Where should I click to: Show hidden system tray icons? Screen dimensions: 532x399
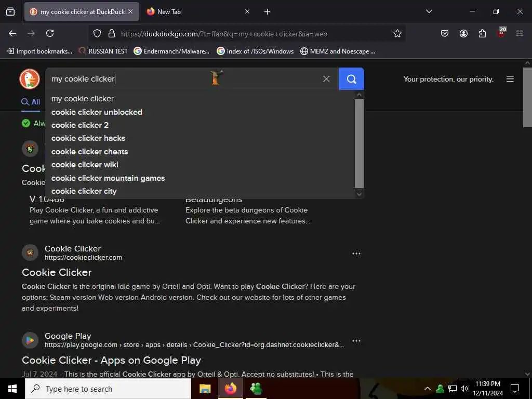(x=428, y=389)
